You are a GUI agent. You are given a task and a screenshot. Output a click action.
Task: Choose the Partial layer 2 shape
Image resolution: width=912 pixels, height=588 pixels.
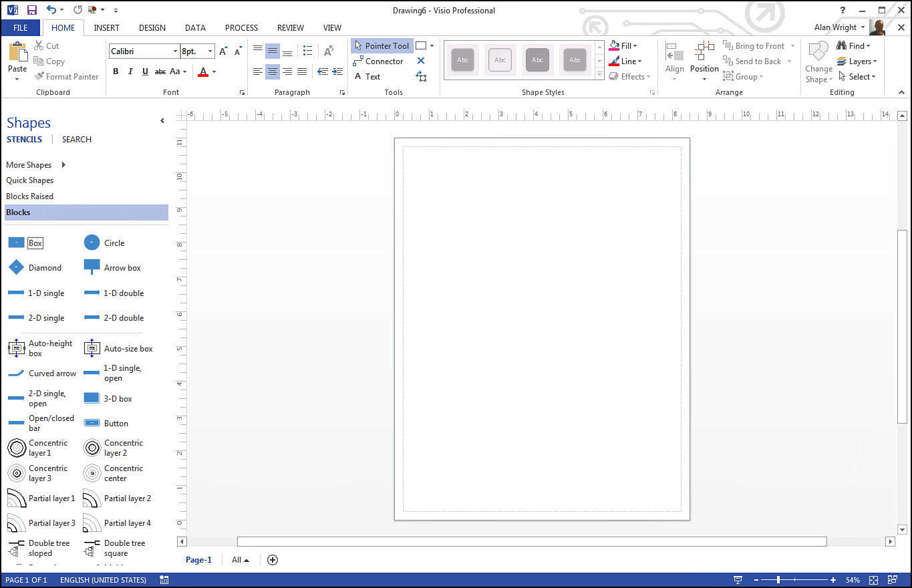pos(117,498)
